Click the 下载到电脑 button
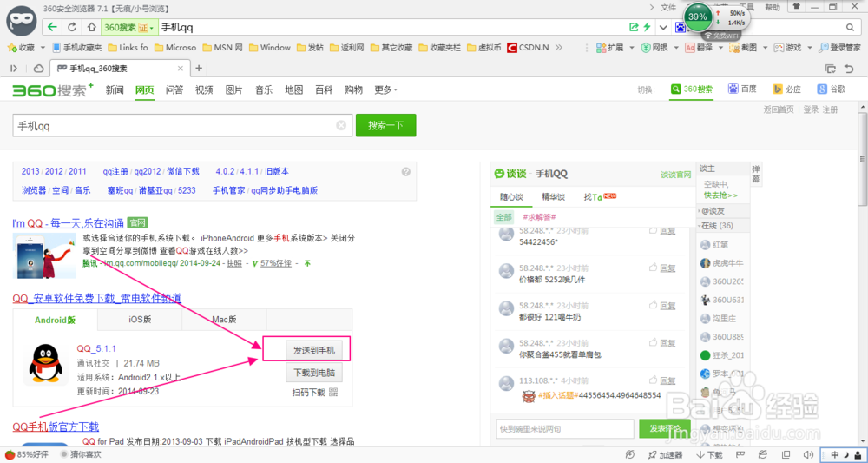 pyautogui.click(x=314, y=373)
